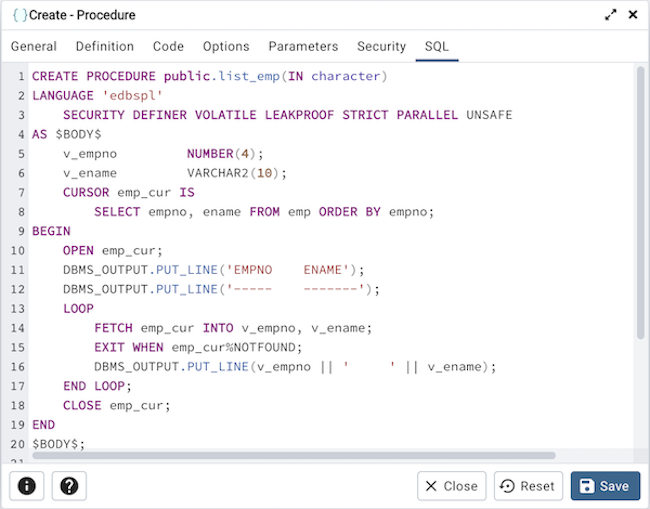Screen dimensions: 650x509
Task: Click the curly braces procedure icon
Action: 19,15
